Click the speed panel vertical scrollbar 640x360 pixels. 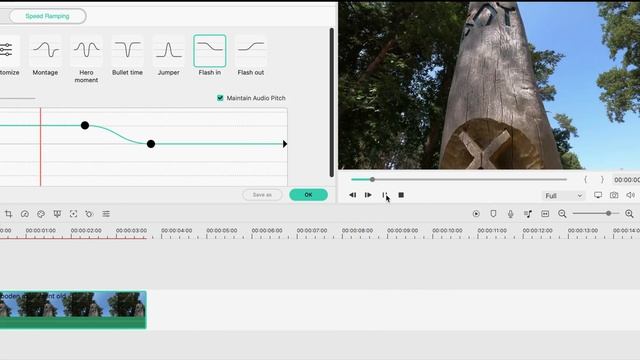(x=331, y=102)
